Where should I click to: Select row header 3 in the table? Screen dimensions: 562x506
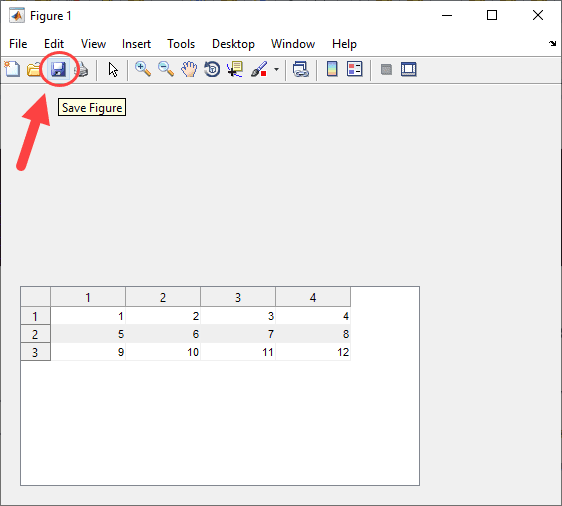pyautogui.click(x=35, y=352)
